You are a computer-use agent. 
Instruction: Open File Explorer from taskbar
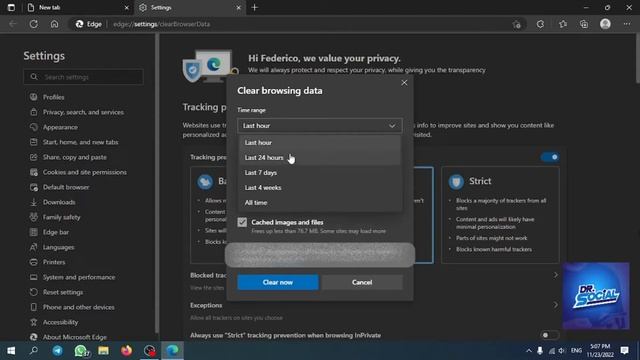[103, 351]
